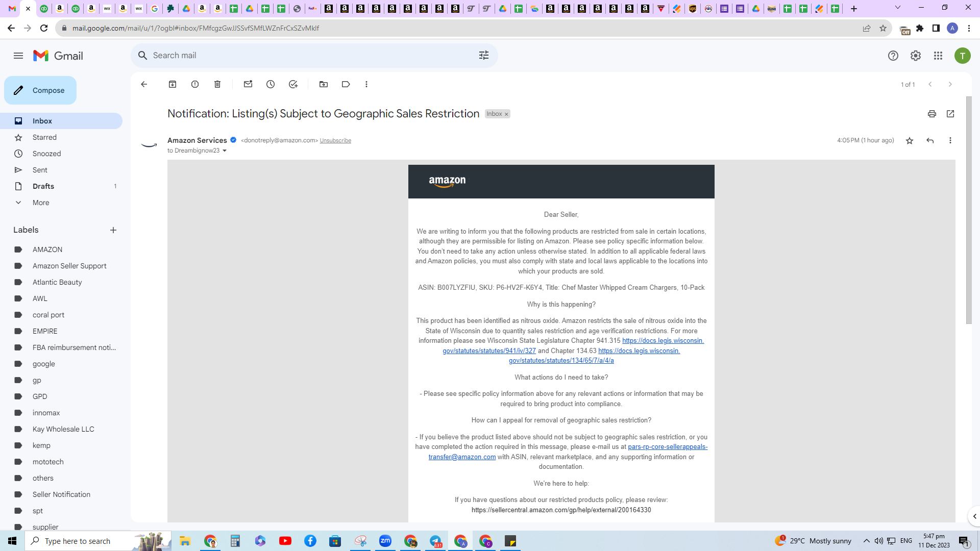980x551 pixels.
Task: Reload the page in the browser
Action: coord(44,28)
